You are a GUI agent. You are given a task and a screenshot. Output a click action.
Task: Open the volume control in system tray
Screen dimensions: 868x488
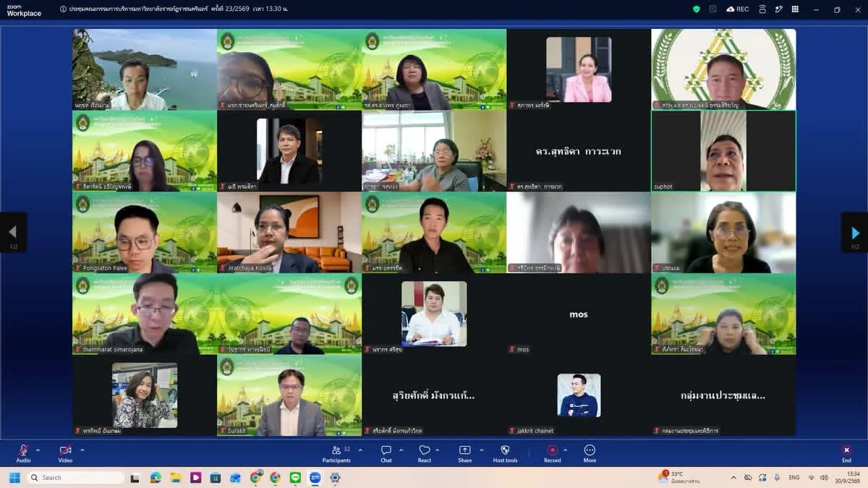(x=823, y=477)
